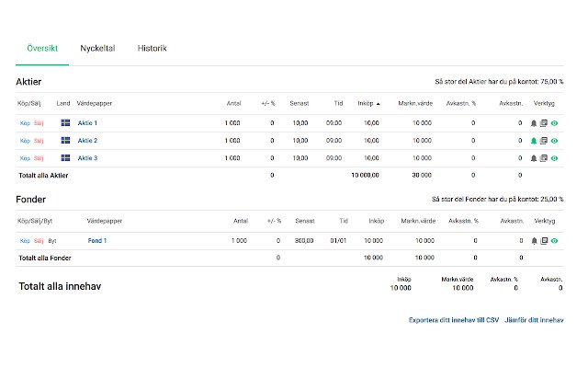This screenshot has height=368, width=588.
Task: Toggle the eye watch icon for Aktie 3
Action: pyautogui.click(x=554, y=158)
